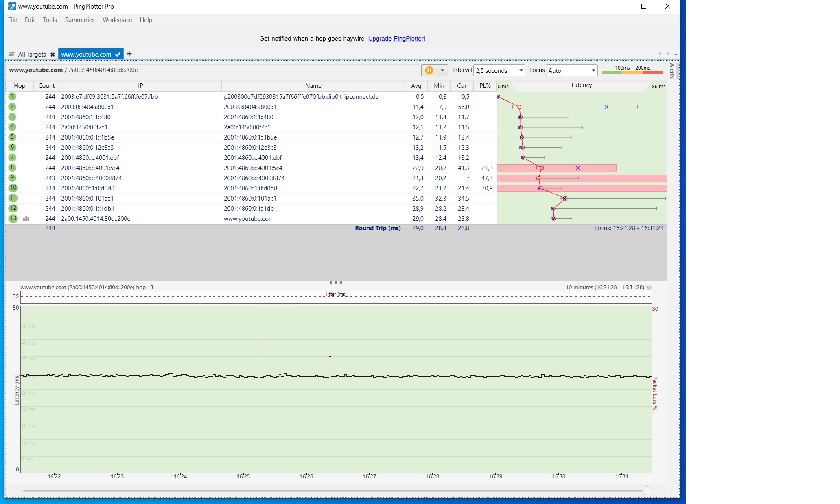
Task: Open the vertical Alerts side panel
Action: (x=672, y=71)
